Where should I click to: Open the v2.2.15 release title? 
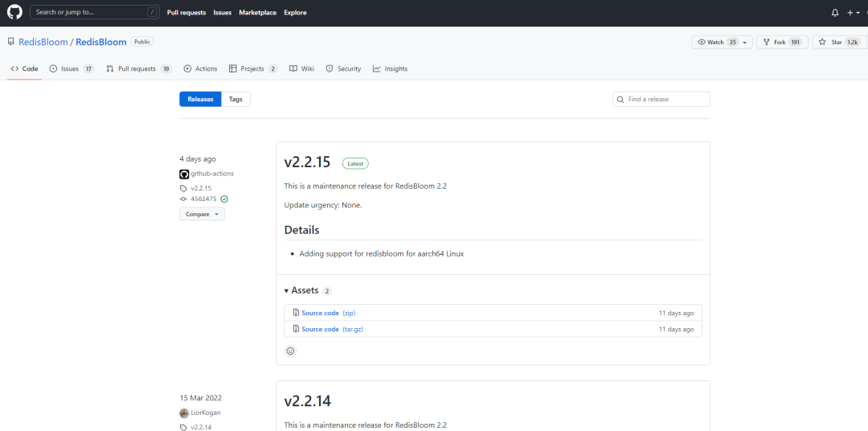click(307, 162)
